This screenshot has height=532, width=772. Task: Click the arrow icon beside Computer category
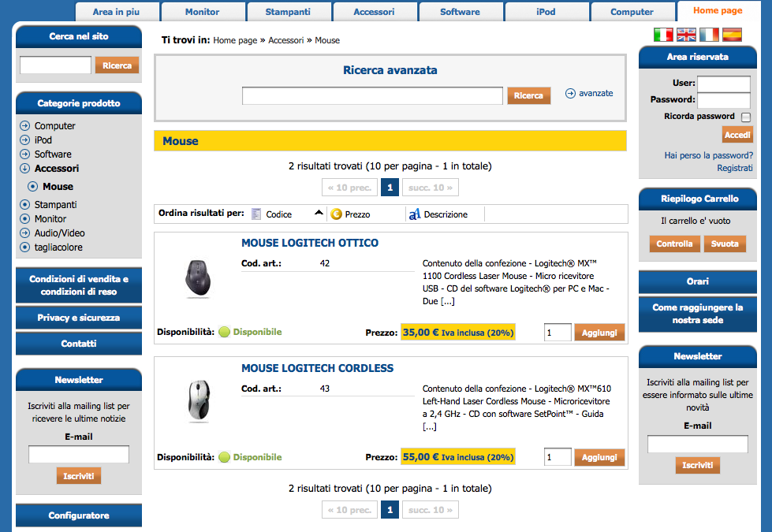24,125
